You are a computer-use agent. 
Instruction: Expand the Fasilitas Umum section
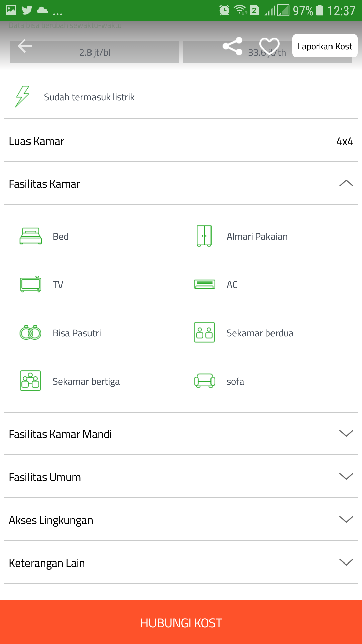coord(346,477)
